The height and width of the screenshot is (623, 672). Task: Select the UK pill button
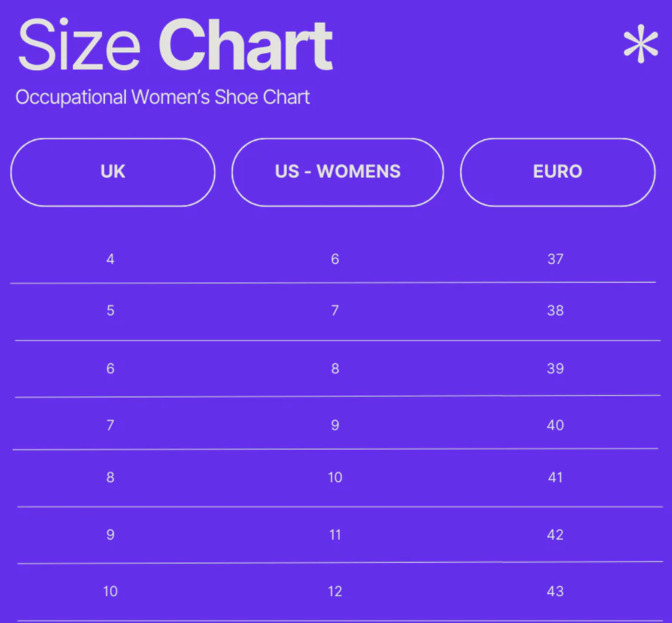[x=112, y=172]
